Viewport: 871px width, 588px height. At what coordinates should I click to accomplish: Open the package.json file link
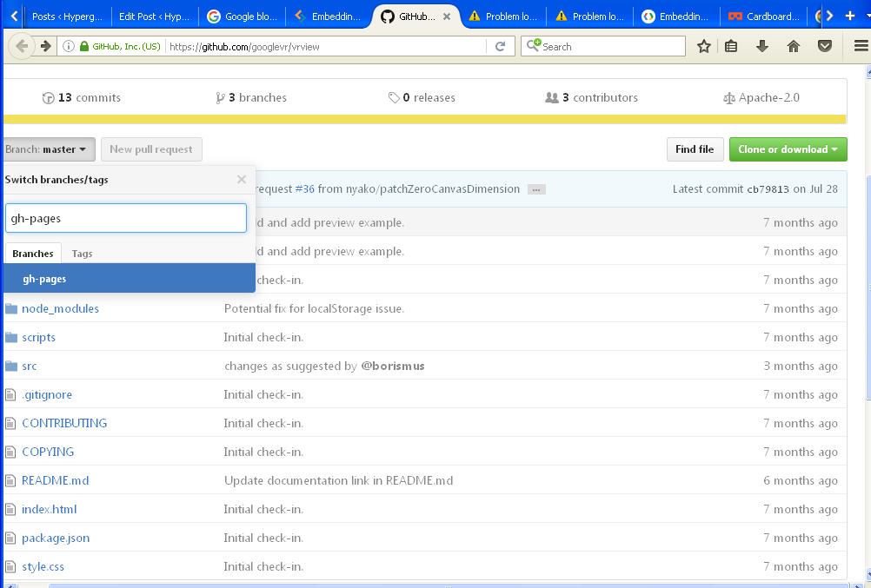point(56,538)
